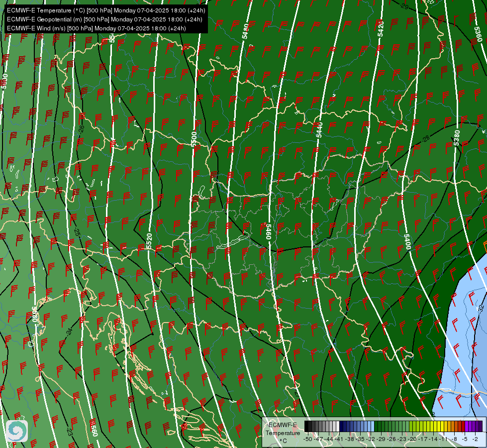Click the -28 isotherm label on the map
Image resolution: width=487 pixels, height=448 pixels.
click(x=425, y=139)
